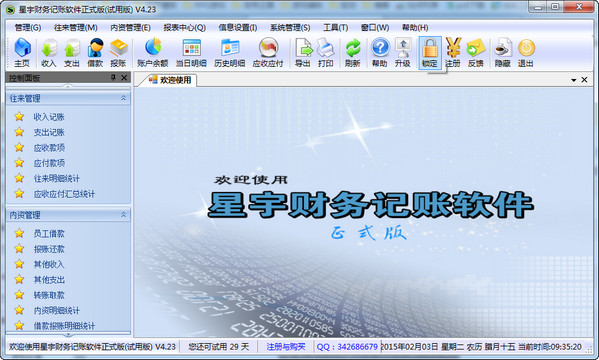This screenshot has width=599, height=360.
Task: Open the 工具(T) menu
Action: click(x=335, y=28)
